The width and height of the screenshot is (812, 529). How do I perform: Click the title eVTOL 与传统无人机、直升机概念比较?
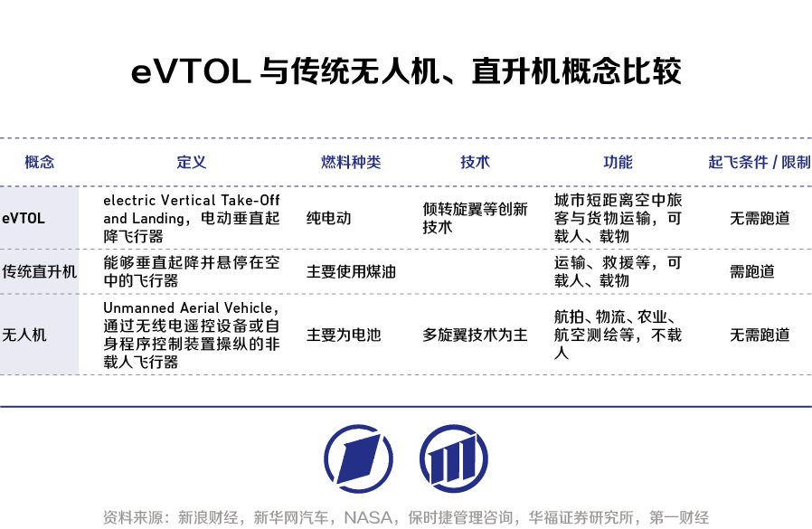(406, 71)
